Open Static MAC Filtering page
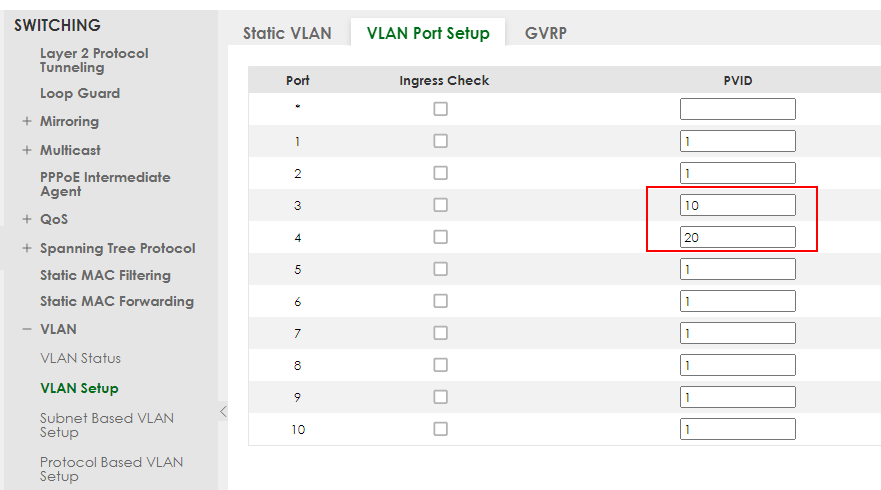The image size is (881, 490). tap(105, 275)
